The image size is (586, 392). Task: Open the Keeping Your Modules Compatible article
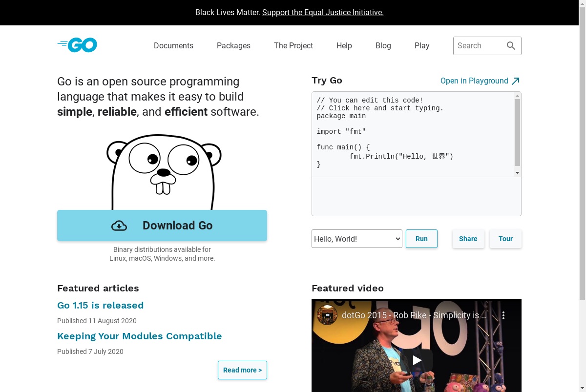[139, 336]
